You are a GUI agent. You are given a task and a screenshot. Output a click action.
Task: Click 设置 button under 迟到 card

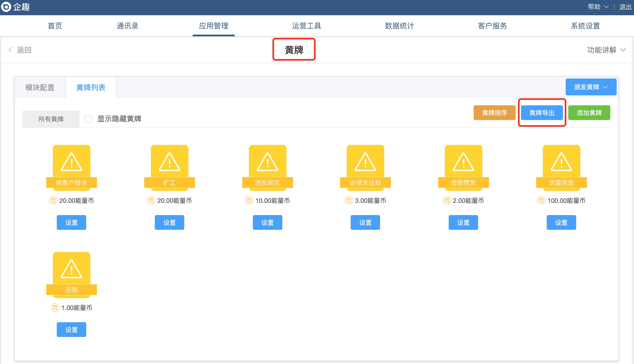[x=71, y=330]
